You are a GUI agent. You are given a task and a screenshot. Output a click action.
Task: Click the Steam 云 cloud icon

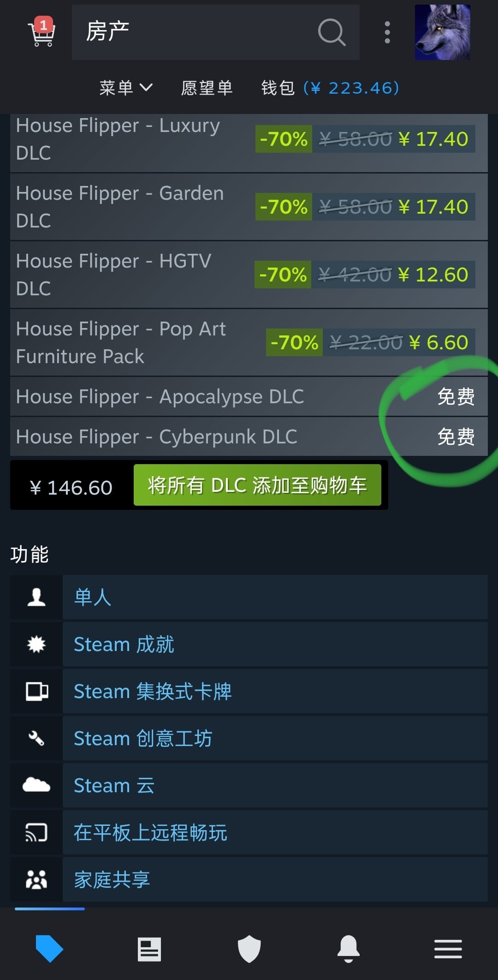[36, 785]
